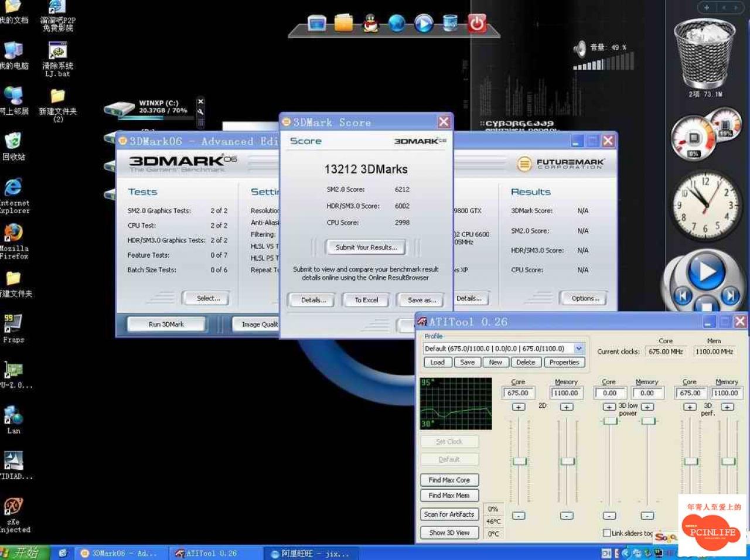Click the plus button atop the sidebar
The image size is (750, 560).
707,8
